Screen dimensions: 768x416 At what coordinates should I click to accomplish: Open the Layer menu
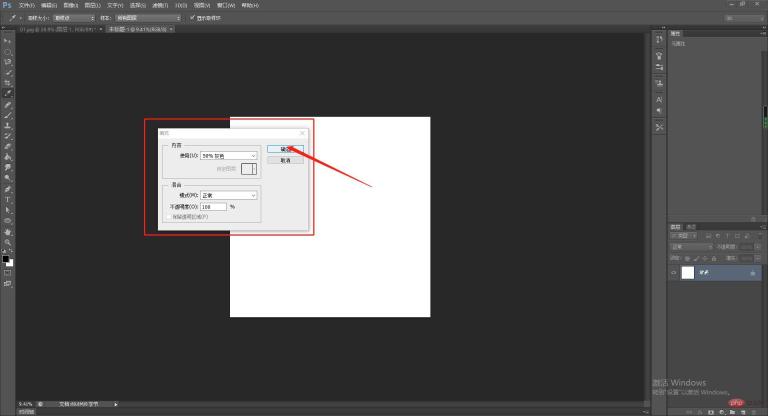[x=93, y=5]
